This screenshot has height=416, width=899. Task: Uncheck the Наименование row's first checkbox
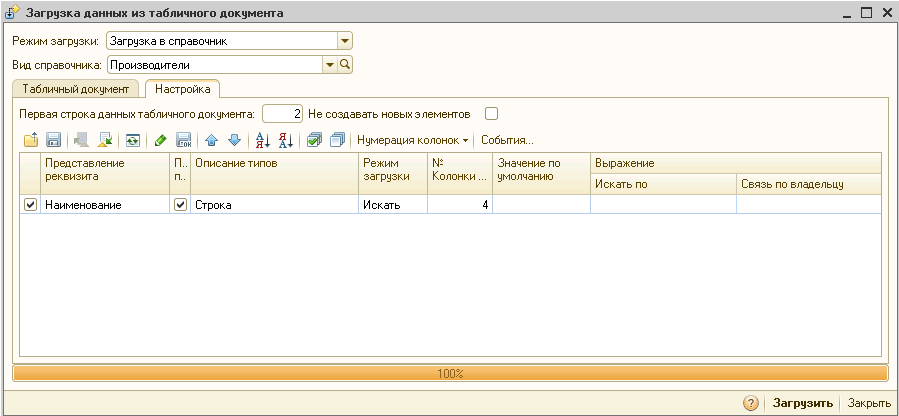30,205
